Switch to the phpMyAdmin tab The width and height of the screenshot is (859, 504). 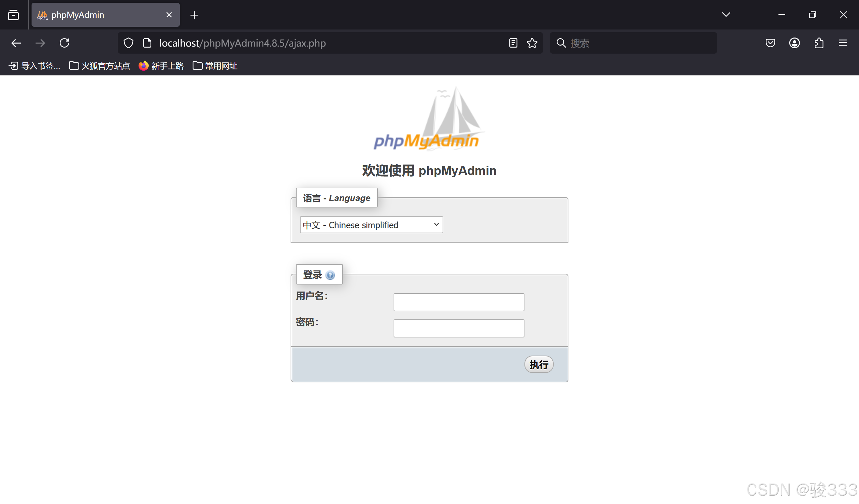pyautogui.click(x=99, y=15)
